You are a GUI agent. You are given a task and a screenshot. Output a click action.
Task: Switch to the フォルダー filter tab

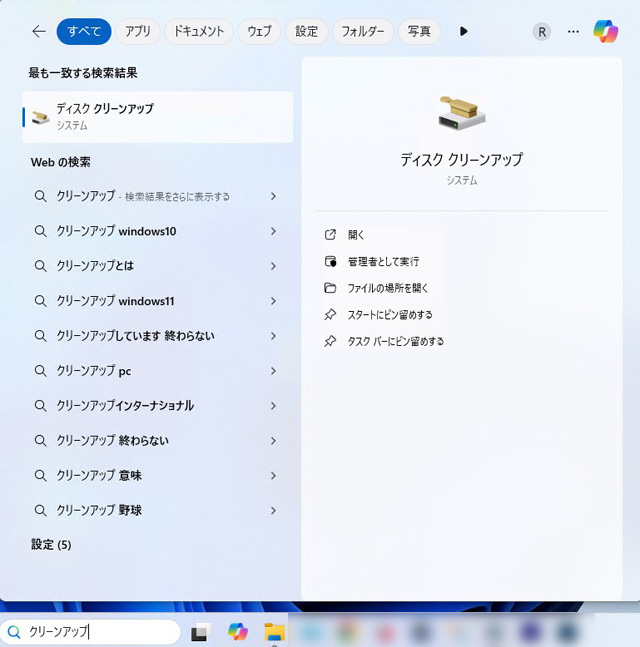pos(363,31)
